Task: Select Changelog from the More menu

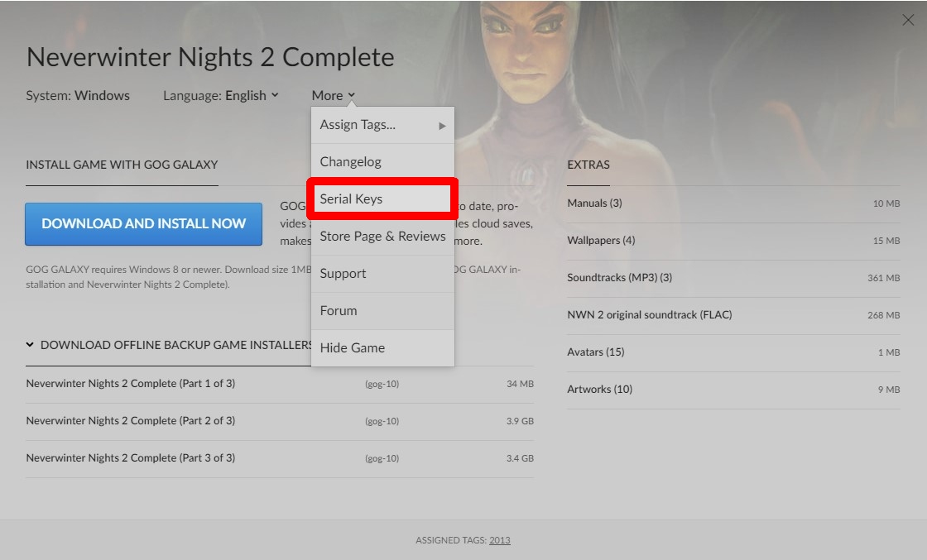Action: point(382,162)
